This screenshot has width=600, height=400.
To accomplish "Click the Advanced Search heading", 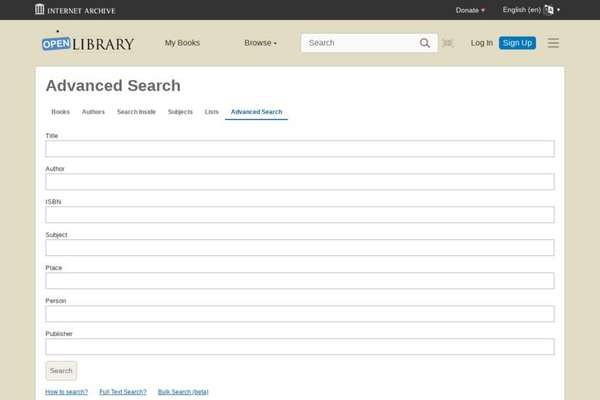I will tap(113, 85).
